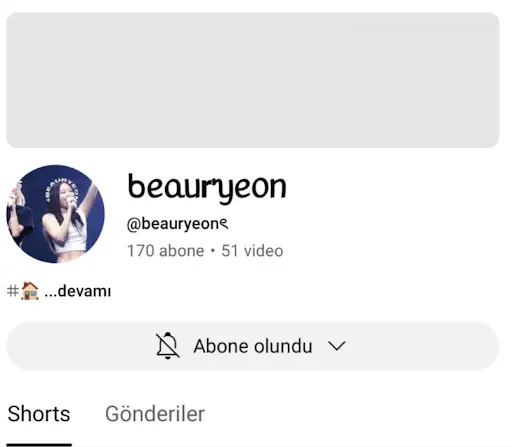Click the muted notification bell icon
Viewport: 512px width, 447px height.
pos(168,346)
